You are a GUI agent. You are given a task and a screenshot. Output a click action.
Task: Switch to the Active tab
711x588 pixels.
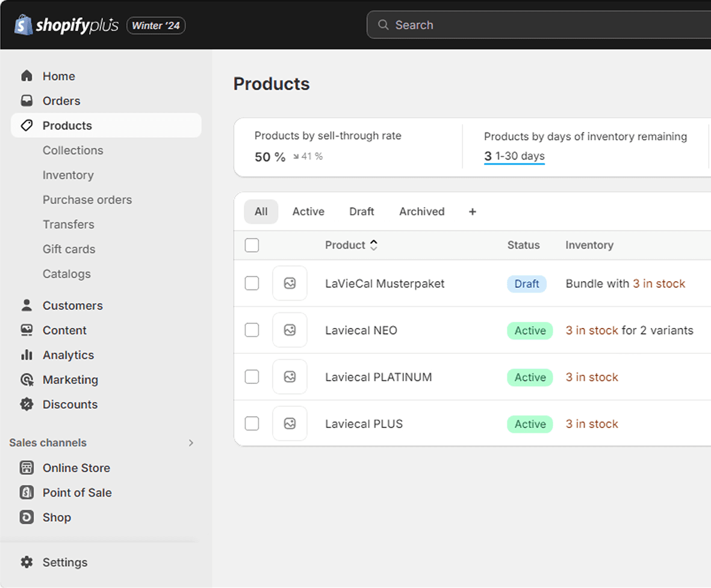[308, 211]
